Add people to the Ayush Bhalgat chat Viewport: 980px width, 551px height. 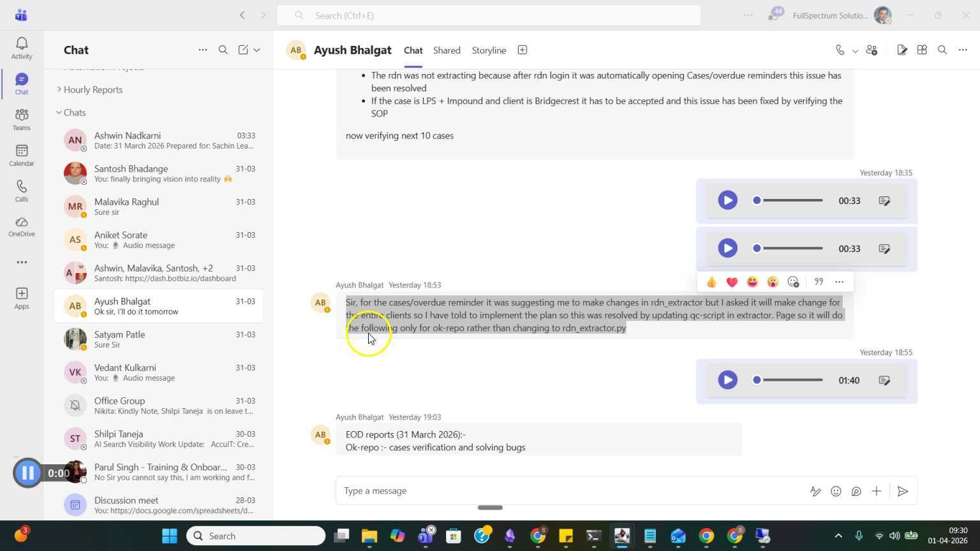point(872,50)
